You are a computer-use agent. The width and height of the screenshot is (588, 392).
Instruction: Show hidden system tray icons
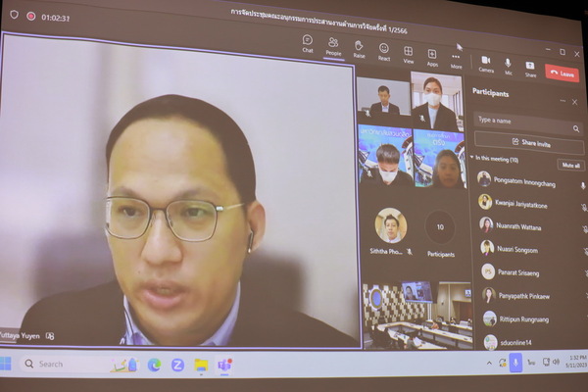tap(489, 363)
